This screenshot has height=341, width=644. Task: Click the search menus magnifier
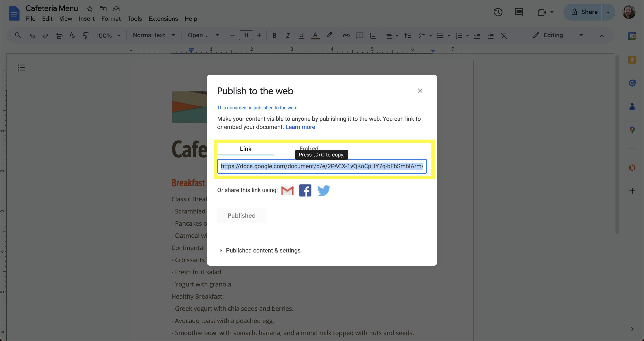(18, 35)
